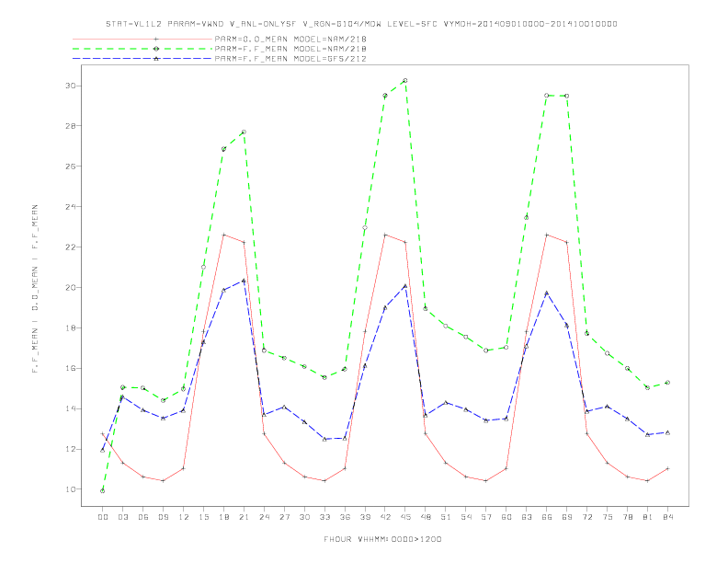728x563 pixels.
Task: Select the blue F.F_MEAN MODEL=GFS/212 legend label
Action: coord(290,59)
